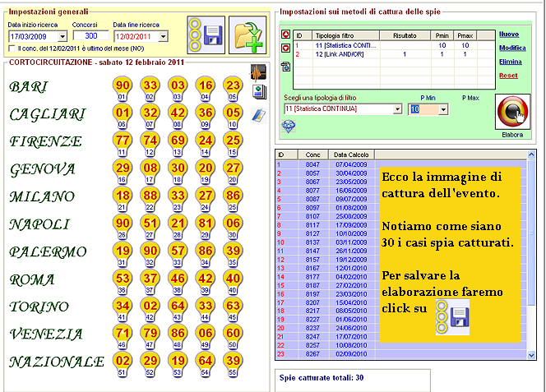This screenshot has width=546, height=392.
Task: Select result row 8207 dated 15/04/2010
Action: 401,302
